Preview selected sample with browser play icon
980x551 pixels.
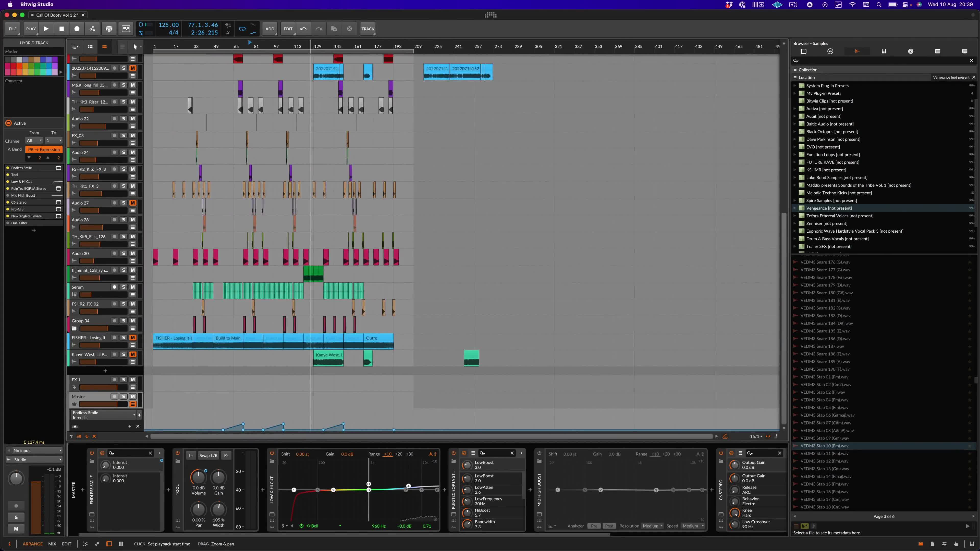point(967,526)
